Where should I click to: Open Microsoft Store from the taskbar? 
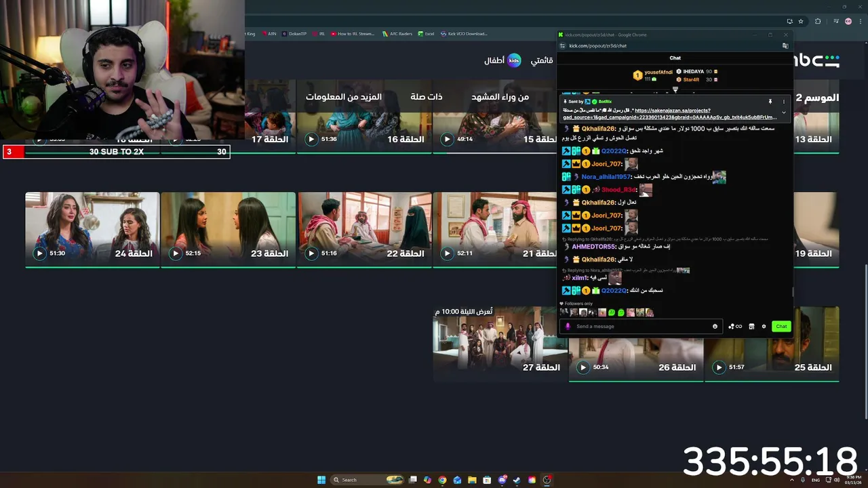coord(487,480)
